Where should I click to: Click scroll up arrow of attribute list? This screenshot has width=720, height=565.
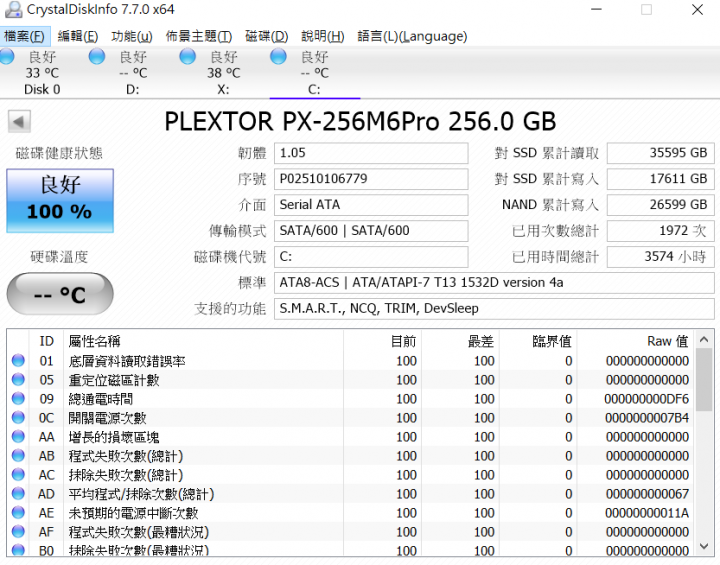click(x=704, y=339)
